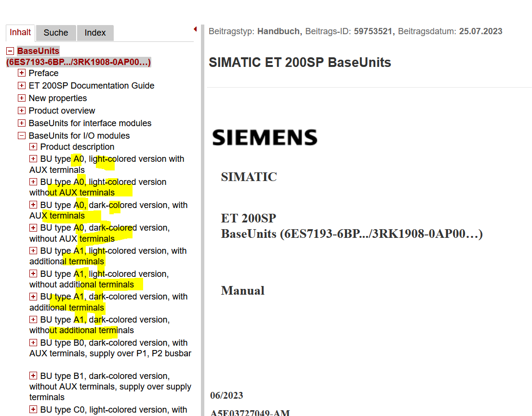Expand the Product description node
Viewport: 532px width, 416px height.
[x=33, y=147]
